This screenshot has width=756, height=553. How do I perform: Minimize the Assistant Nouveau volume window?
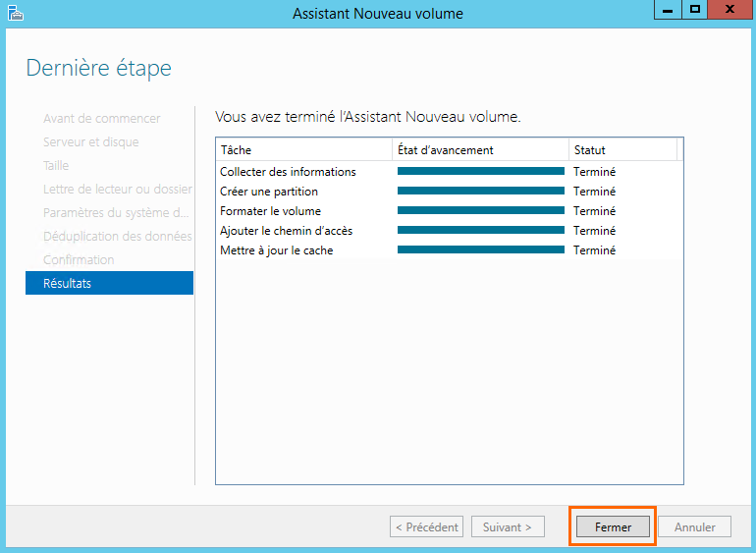(668, 10)
